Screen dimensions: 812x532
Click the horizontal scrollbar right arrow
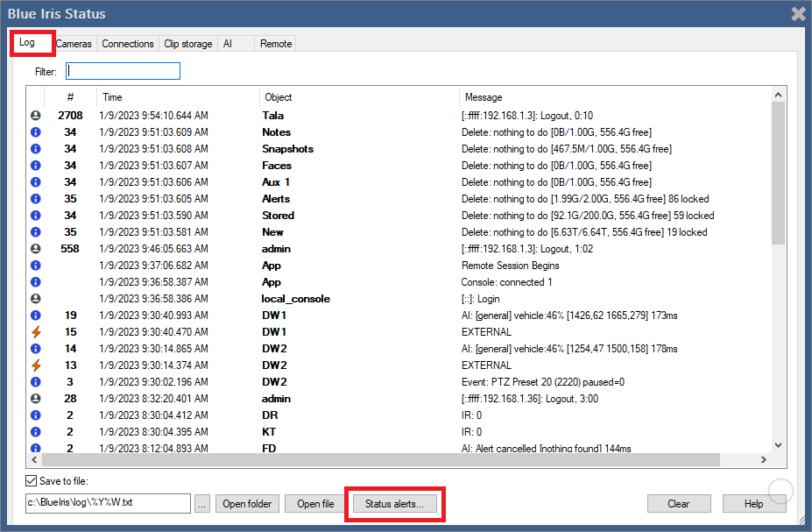tap(763, 459)
